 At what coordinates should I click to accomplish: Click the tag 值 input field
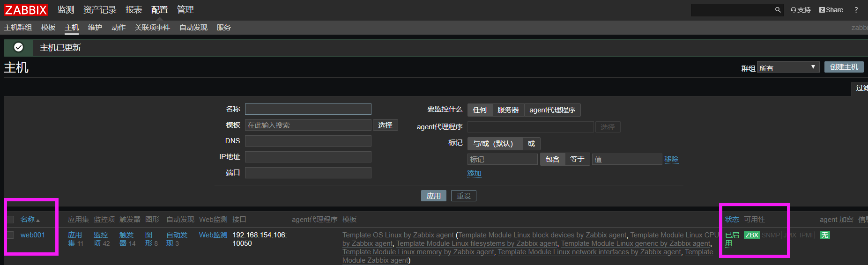627,159
